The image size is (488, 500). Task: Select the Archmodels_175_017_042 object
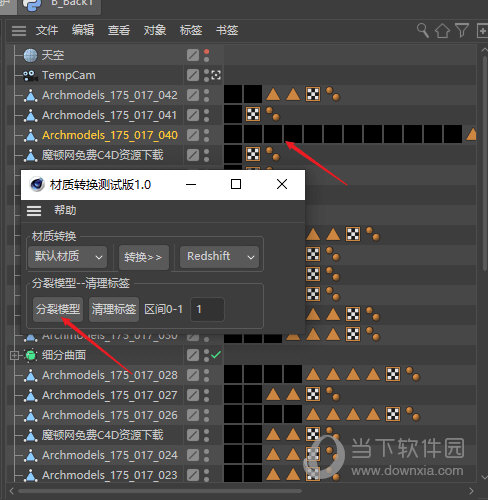point(110,95)
